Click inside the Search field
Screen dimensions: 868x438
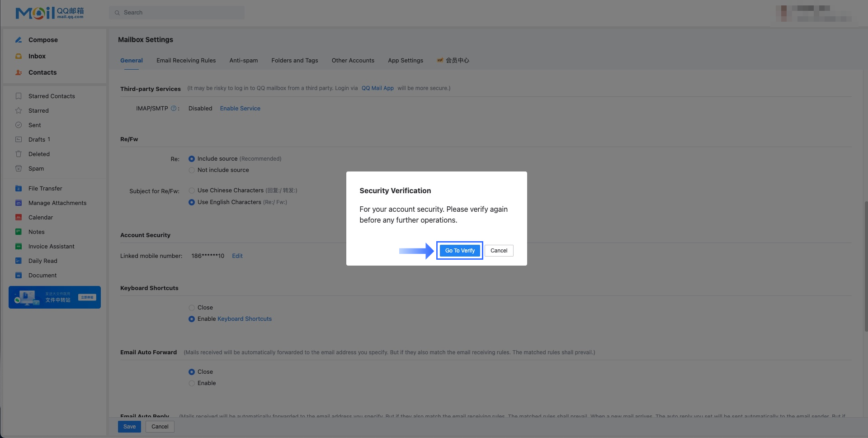point(176,12)
